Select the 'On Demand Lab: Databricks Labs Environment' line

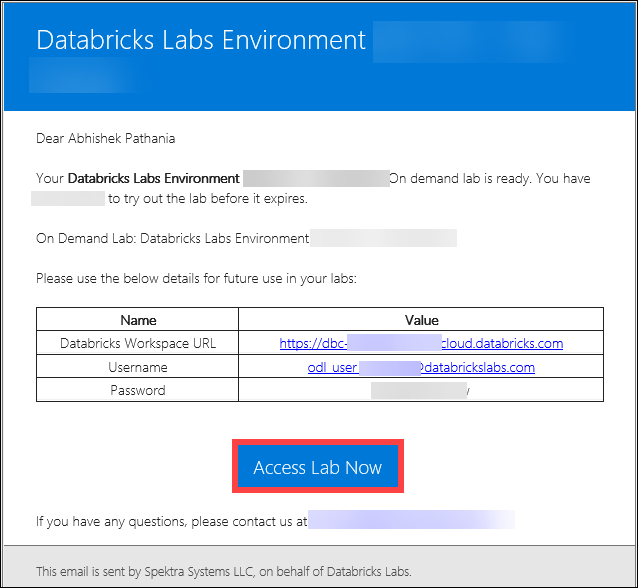(173, 238)
